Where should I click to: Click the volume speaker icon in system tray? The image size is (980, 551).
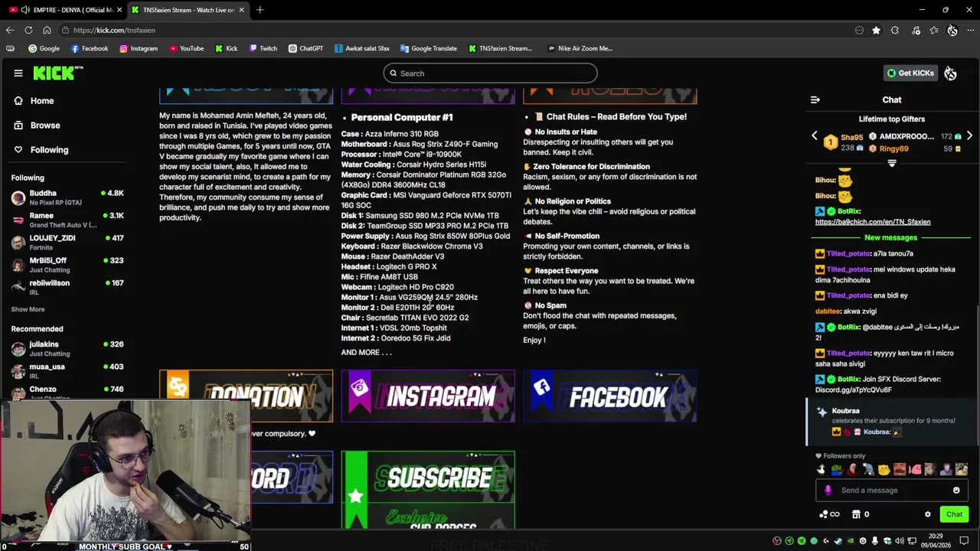900,541
